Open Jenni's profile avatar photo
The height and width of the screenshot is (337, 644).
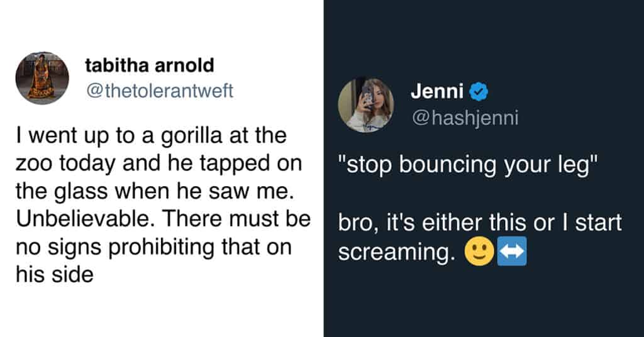pos(366,105)
